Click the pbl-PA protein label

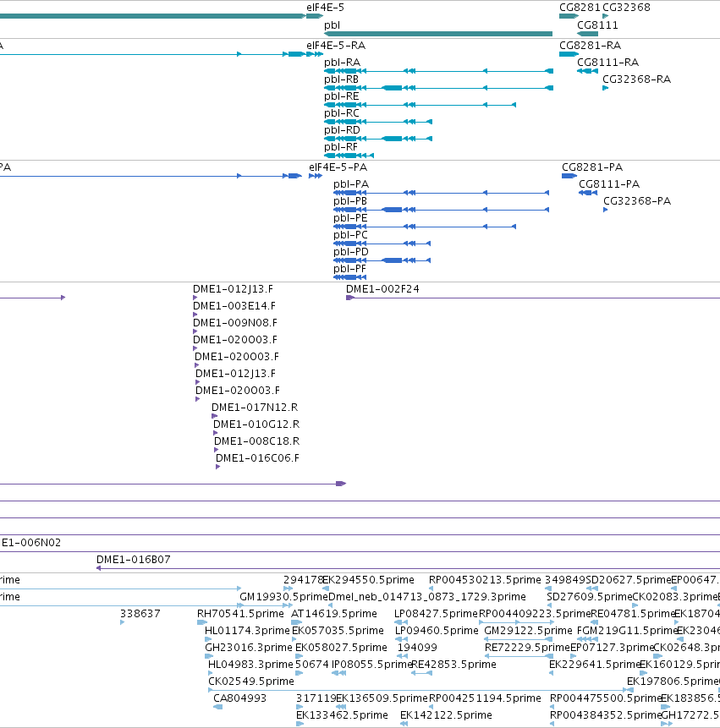pos(351,184)
